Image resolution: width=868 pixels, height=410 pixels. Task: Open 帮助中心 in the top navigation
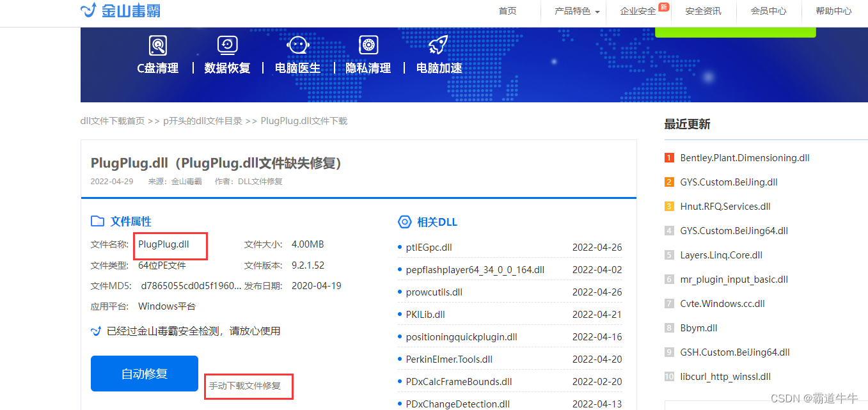(833, 11)
